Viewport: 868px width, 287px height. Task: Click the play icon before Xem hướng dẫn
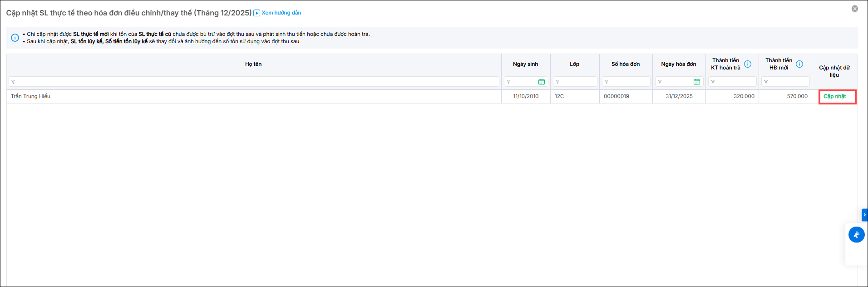[257, 13]
